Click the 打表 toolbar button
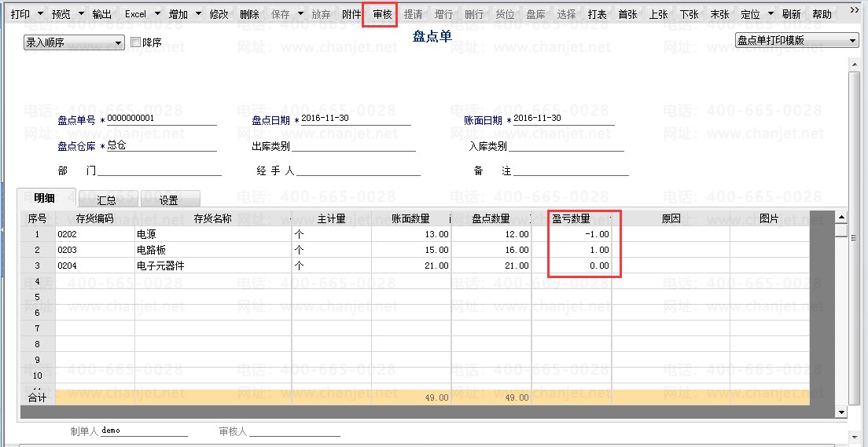 tap(598, 14)
